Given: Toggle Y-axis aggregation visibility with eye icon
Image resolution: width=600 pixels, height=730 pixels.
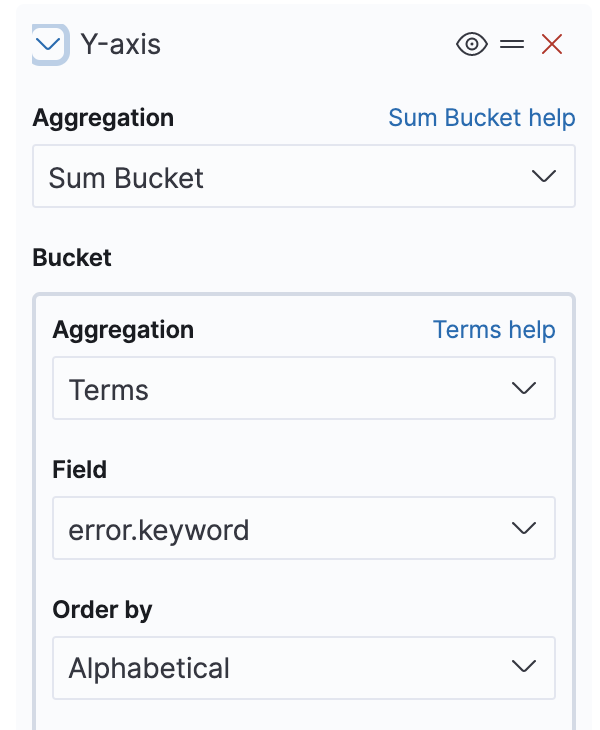Looking at the screenshot, I should (x=472, y=45).
